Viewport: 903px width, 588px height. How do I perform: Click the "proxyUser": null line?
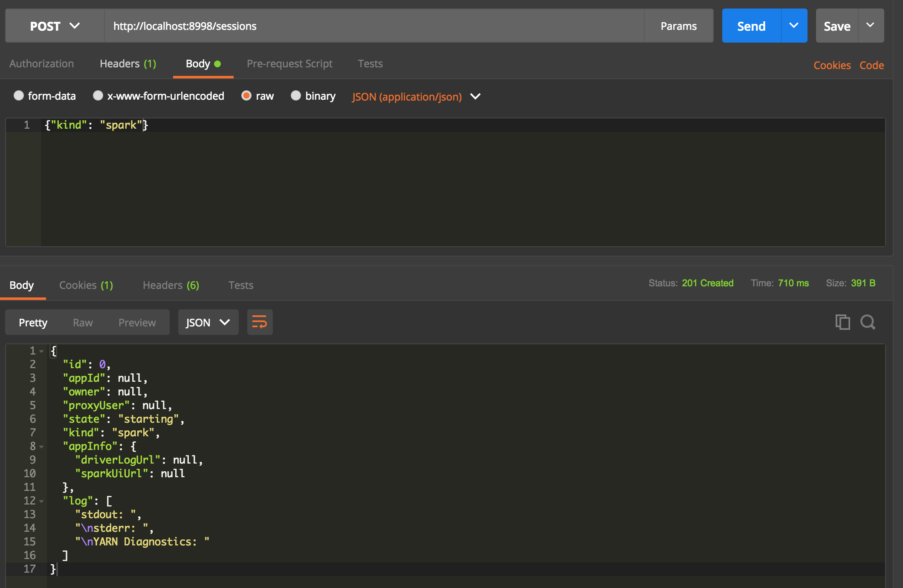[117, 405]
